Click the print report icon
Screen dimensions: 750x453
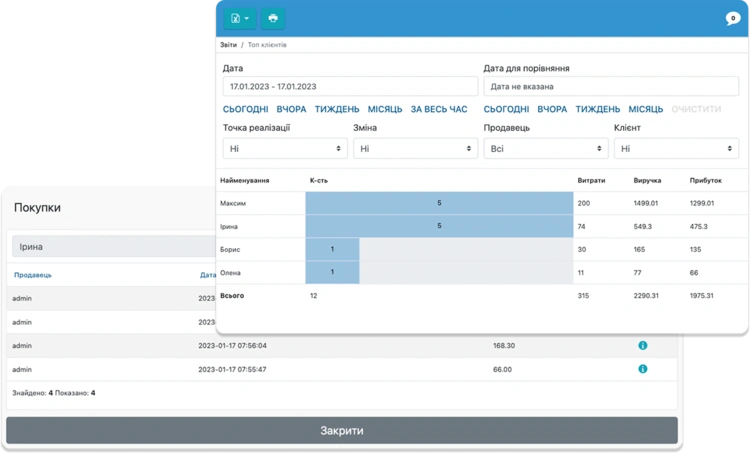[x=273, y=19]
